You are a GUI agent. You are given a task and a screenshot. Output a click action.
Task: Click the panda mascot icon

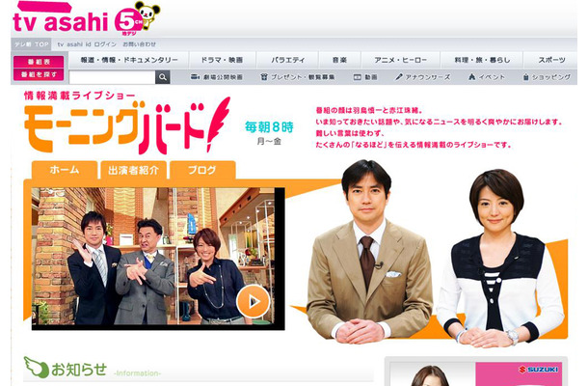[147, 14]
